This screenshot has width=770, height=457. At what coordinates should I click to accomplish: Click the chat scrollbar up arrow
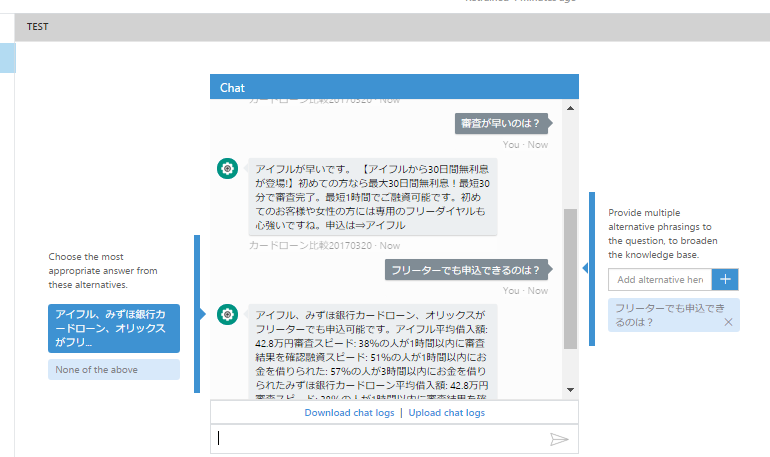[x=570, y=108]
